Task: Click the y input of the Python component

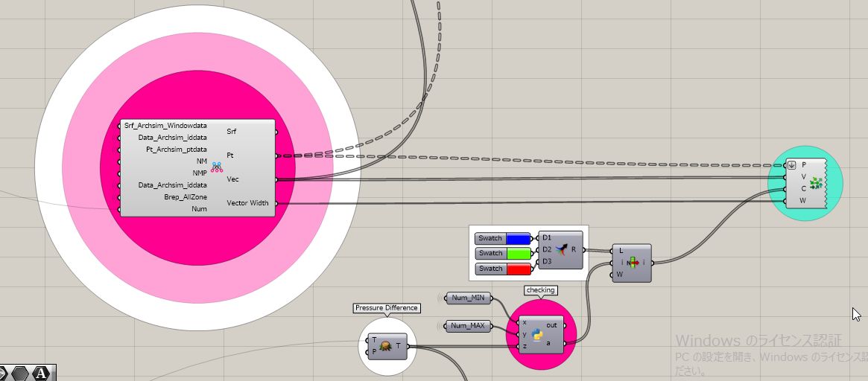Action: 525,334
